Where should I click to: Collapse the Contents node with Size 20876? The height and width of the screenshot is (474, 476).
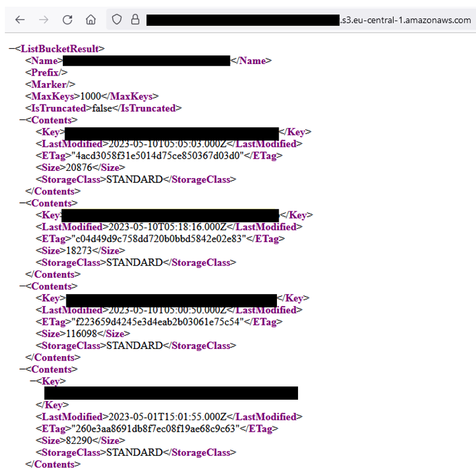coord(22,120)
